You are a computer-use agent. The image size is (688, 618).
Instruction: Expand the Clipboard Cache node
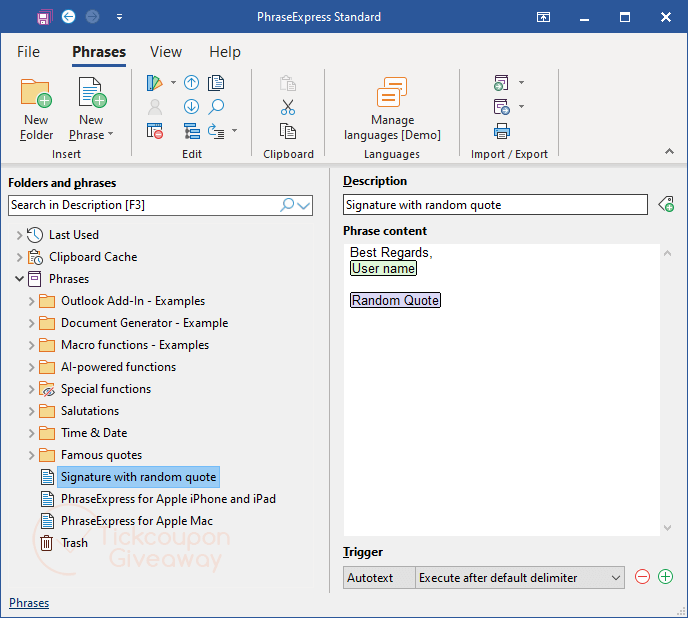pos(19,257)
